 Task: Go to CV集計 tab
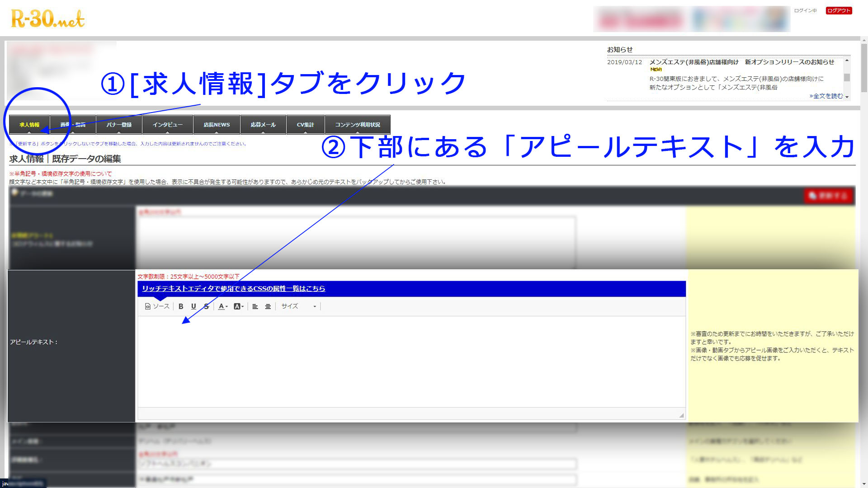305,125
